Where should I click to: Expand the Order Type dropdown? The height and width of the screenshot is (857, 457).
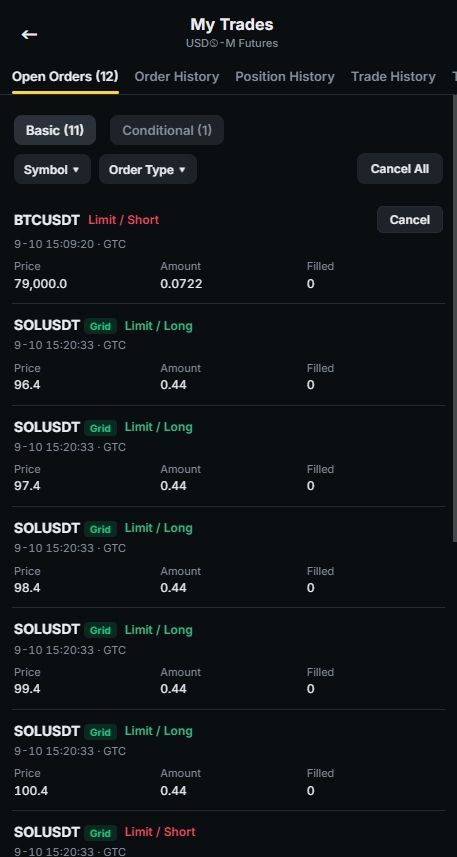(x=148, y=169)
